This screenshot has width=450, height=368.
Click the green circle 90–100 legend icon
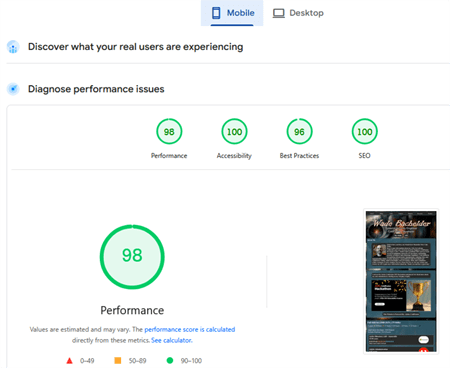pos(170,360)
